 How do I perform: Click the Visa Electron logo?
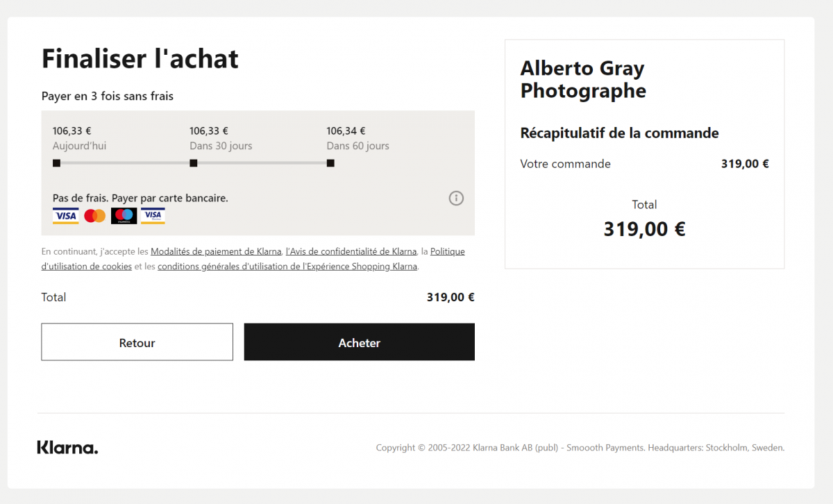click(153, 216)
